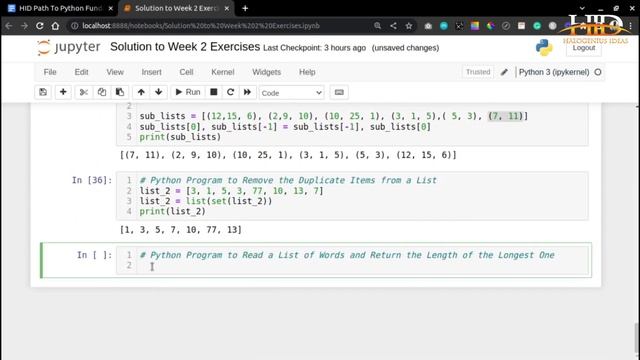Move selected cell up arrow
Screen dimensions: 640x360
pyautogui.click(x=141, y=92)
